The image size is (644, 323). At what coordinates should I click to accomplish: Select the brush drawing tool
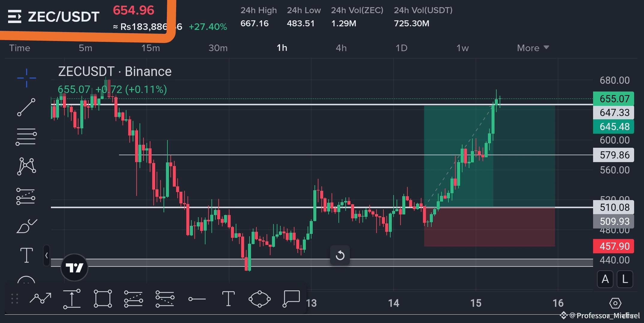click(x=26, y=226)
